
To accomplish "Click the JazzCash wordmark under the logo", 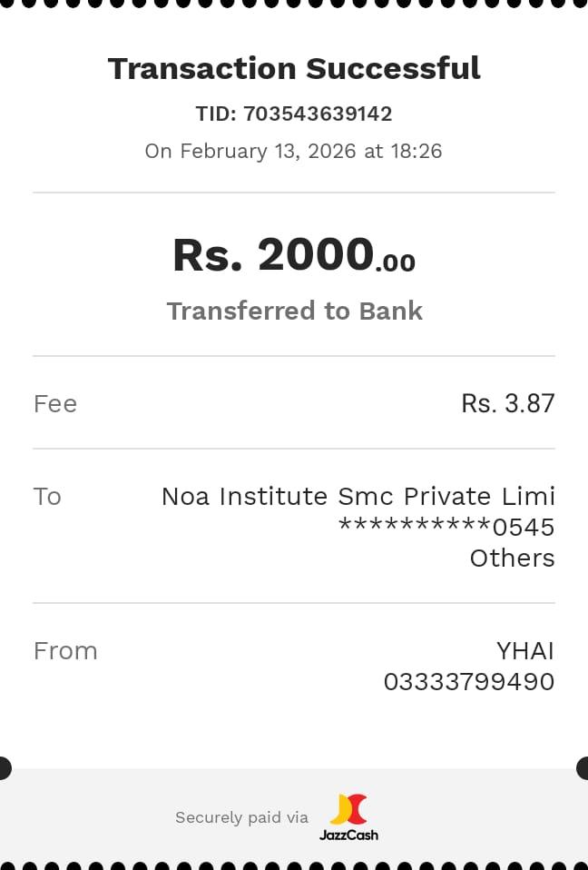I will pos(348,835).
